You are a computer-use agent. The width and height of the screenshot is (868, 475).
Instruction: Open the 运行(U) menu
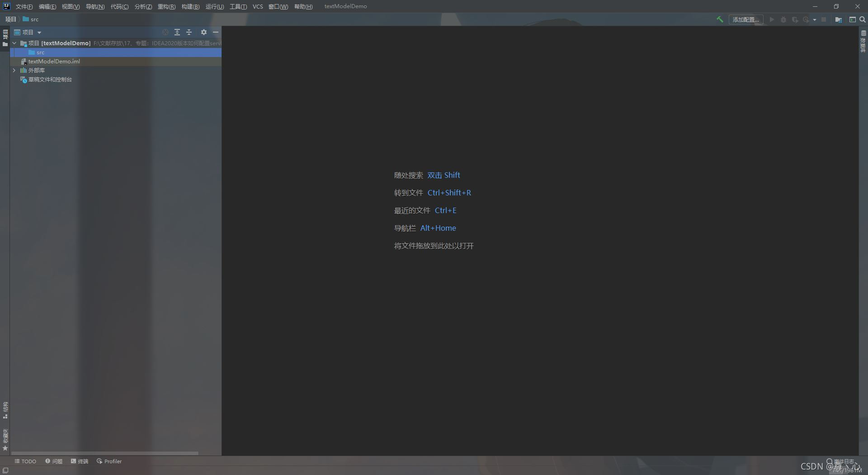click(x=214, y=6)
